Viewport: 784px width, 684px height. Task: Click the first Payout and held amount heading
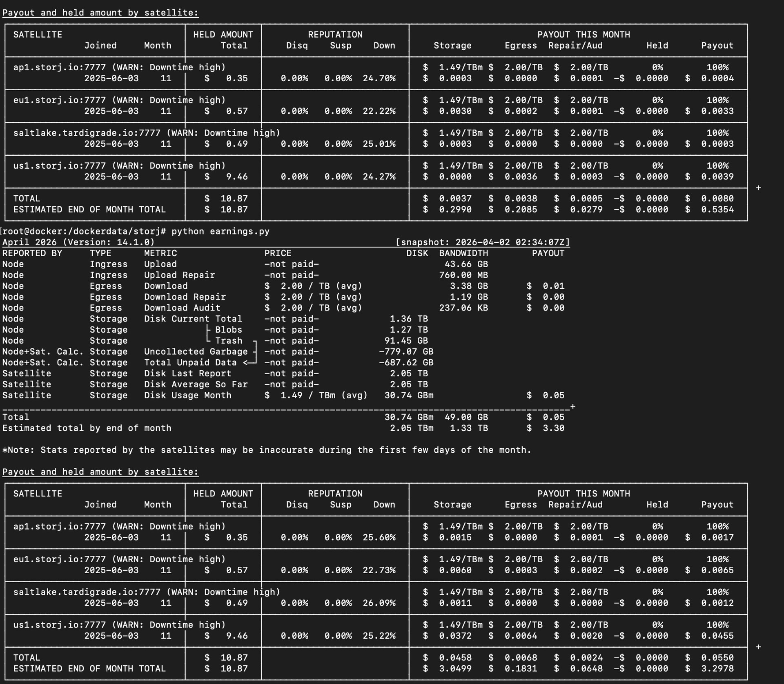[x=100, y=13]
